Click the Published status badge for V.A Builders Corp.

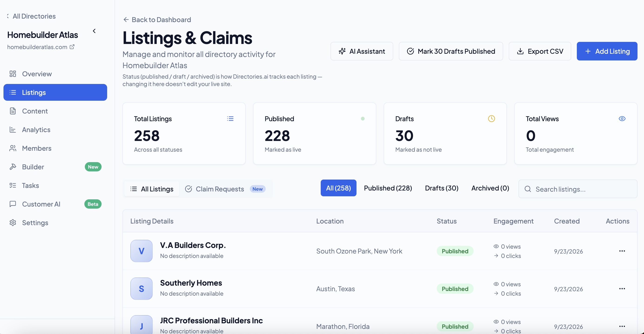455,251
